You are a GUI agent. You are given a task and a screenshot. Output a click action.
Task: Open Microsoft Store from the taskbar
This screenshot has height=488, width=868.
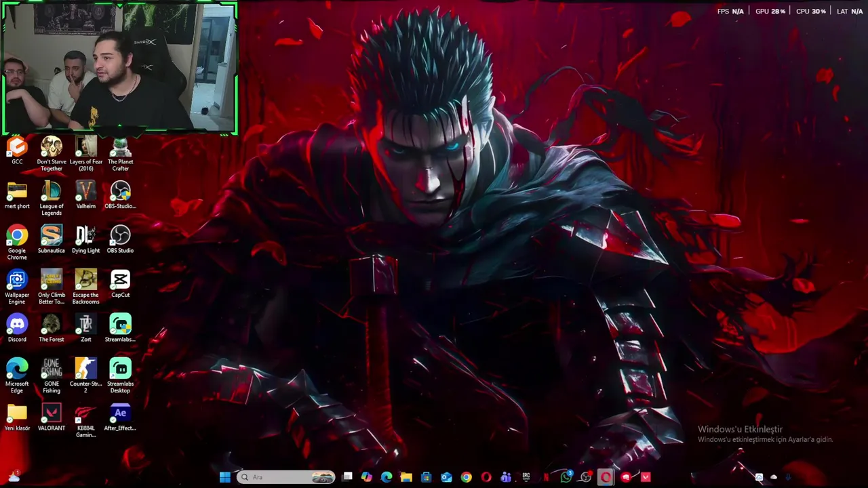point(426,477)
